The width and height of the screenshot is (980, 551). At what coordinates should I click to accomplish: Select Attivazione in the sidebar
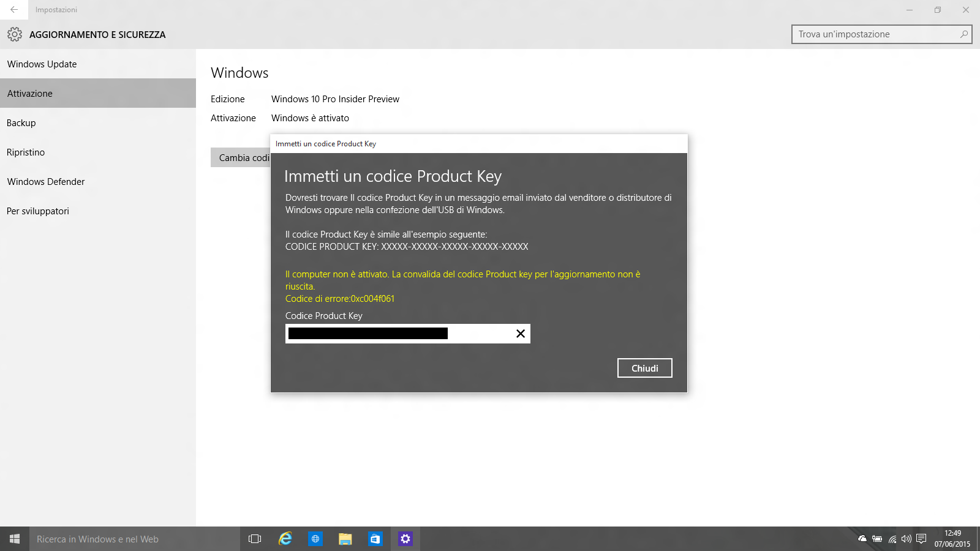click(98, 93)
